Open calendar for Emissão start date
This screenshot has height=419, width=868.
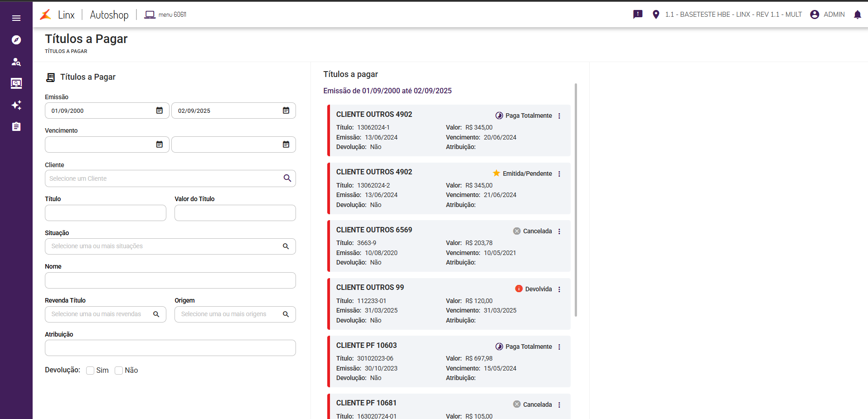[x=160, y=111]
